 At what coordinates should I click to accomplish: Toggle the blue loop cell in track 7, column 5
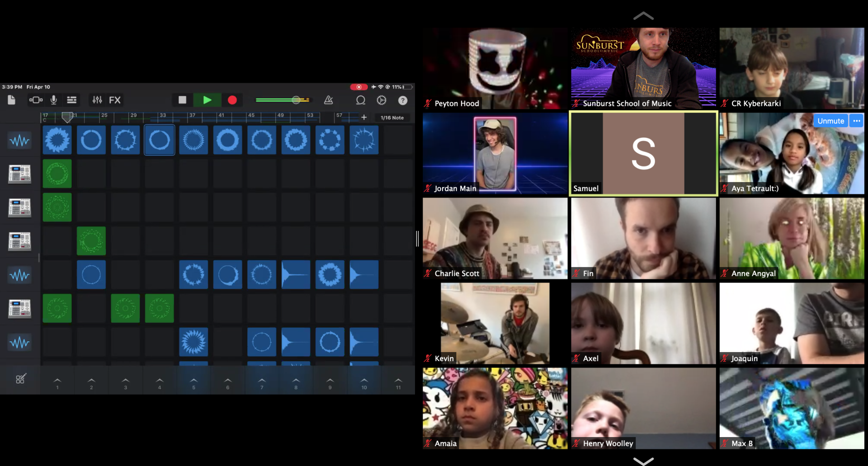(193, 342)
